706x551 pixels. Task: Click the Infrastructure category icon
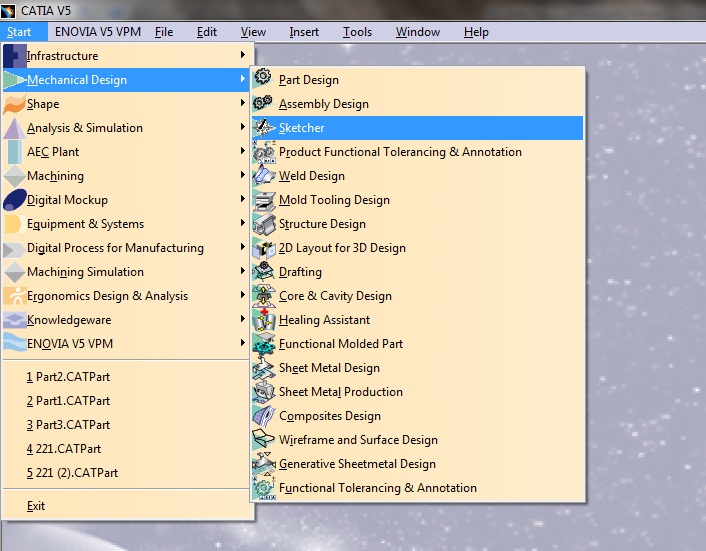pyautogui.click(x=14, y=55)
